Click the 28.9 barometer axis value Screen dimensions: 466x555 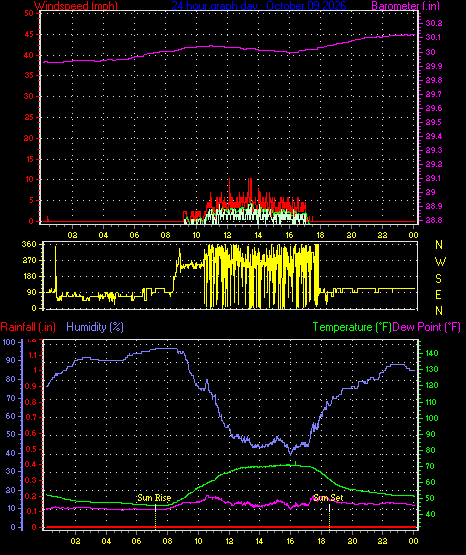[434, 206]
